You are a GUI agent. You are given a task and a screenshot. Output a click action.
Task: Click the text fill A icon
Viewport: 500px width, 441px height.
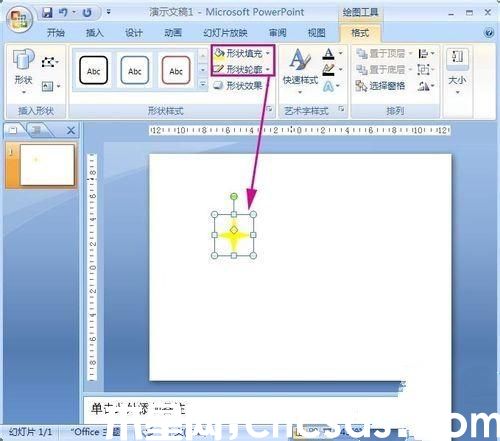pos(328,54)
